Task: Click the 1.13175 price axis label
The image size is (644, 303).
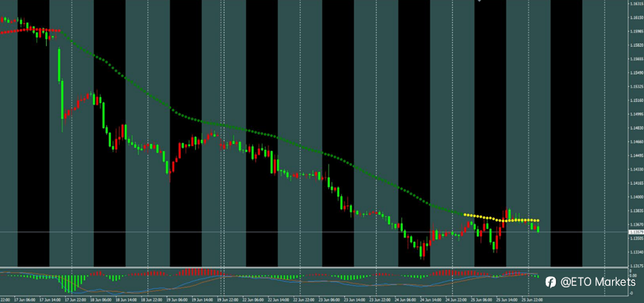Action: 637,266
